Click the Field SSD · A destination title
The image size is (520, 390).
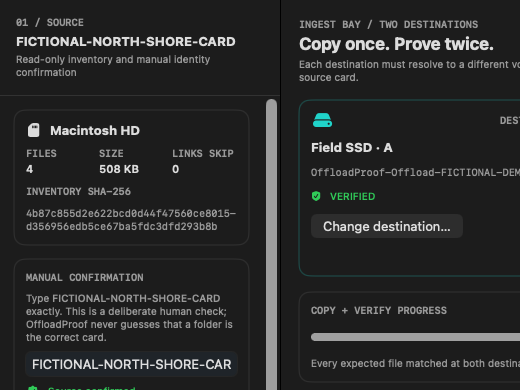pos(352,148)
